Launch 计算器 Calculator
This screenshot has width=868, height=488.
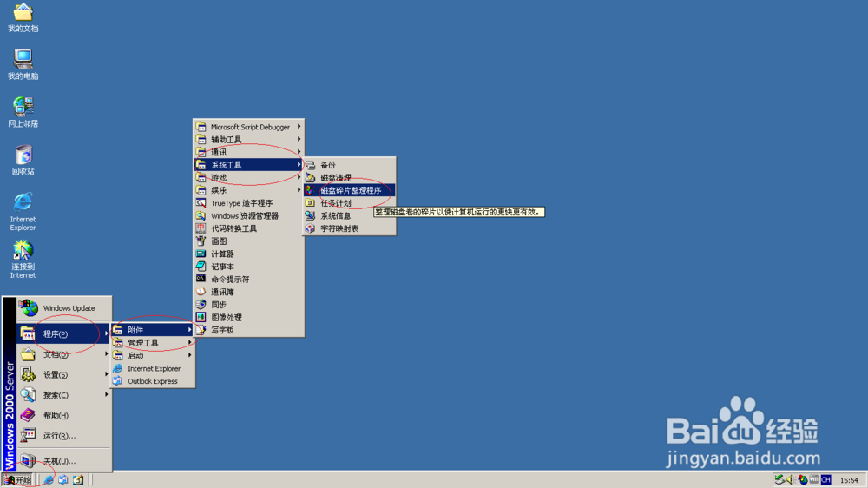[248, 254]
